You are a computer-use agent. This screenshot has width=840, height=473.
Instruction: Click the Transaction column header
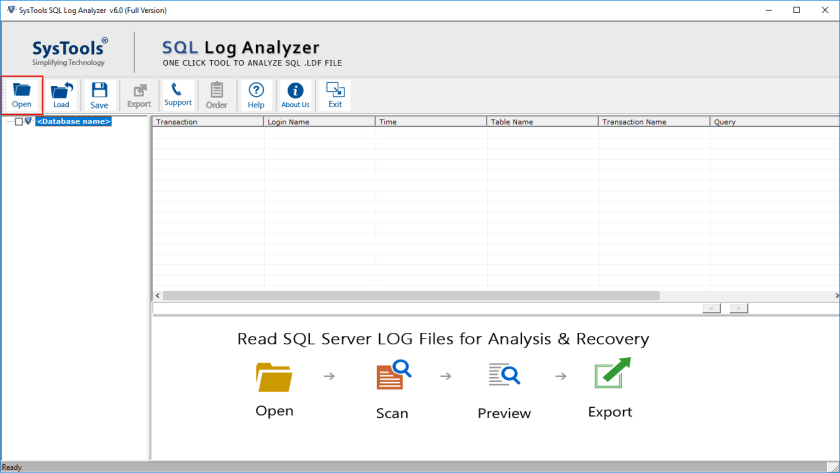click(x=207, y=122)
